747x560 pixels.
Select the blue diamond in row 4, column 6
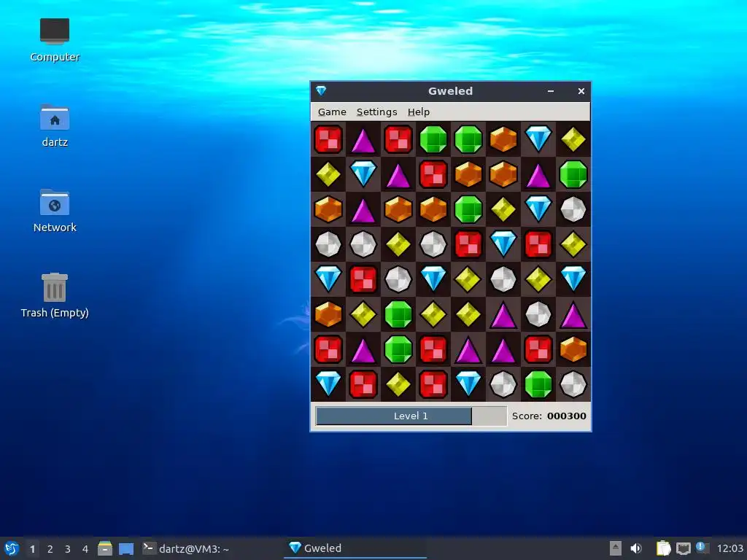(x=503, y=244)
